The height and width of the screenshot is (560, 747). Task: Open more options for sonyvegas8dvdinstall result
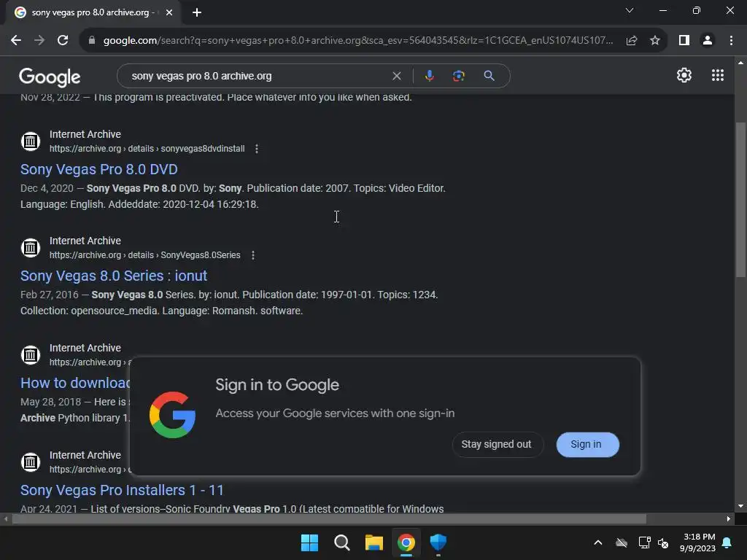pos(257,149)
